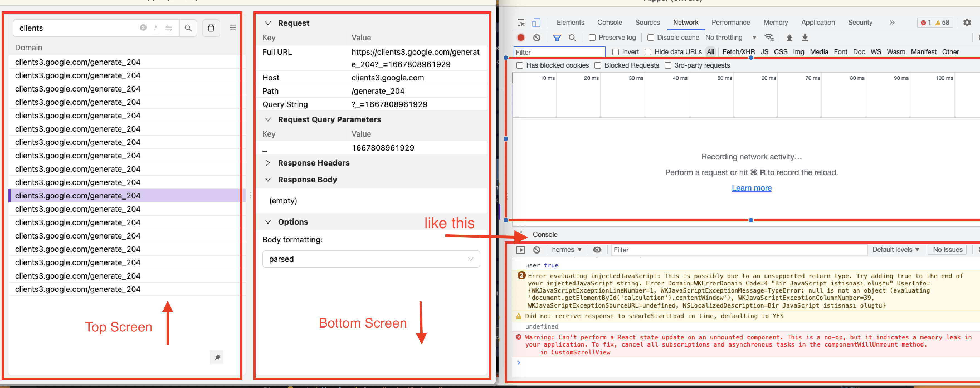Enable the Preserve log checkbox
The height and width of the screenshot is (388, 980).
coord(592,37)
